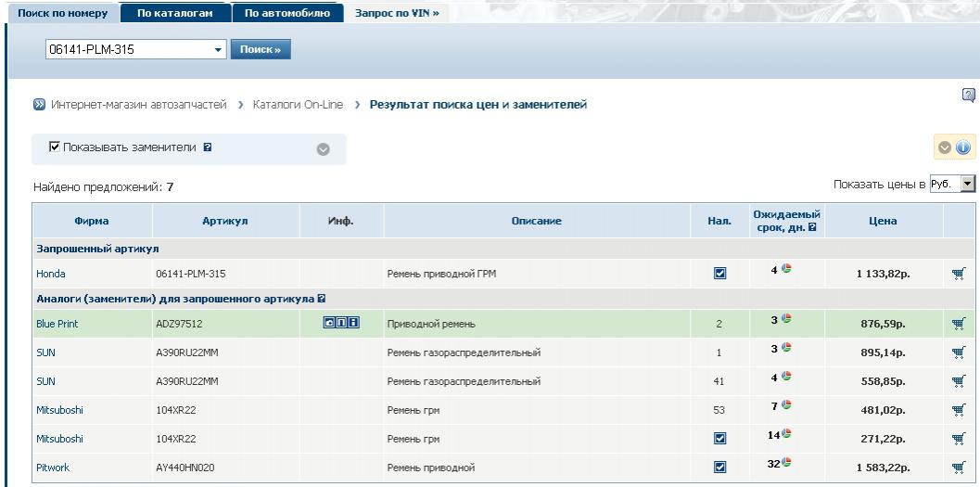Sort by Описание column header
Viewport: 980px width, 487px height.
coord(536,221)
